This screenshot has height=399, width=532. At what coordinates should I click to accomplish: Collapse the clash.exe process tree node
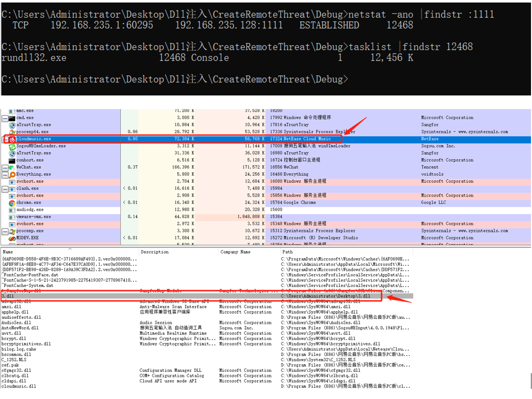5,189
